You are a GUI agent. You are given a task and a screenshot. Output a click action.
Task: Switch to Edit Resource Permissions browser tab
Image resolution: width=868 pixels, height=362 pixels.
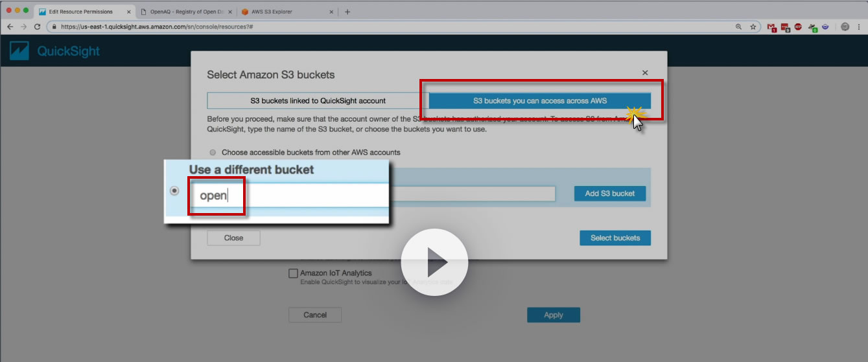[85, 12]
